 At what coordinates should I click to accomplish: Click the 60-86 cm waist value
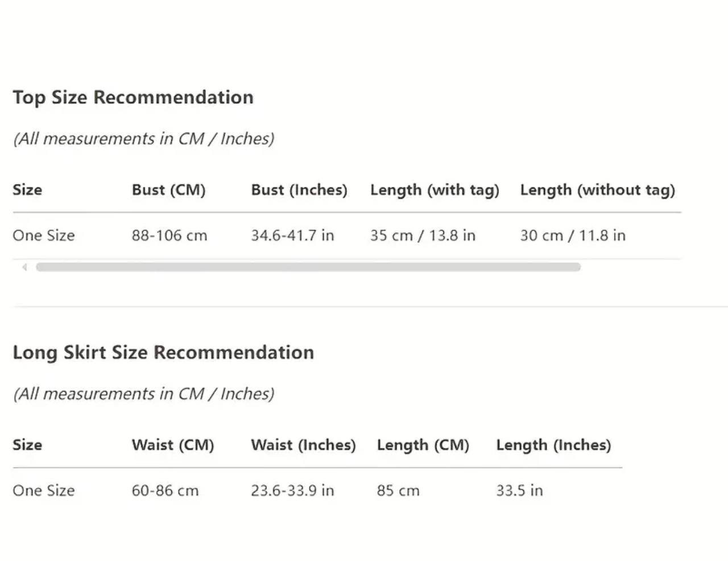pyautogui.click(x=165, y=490)
